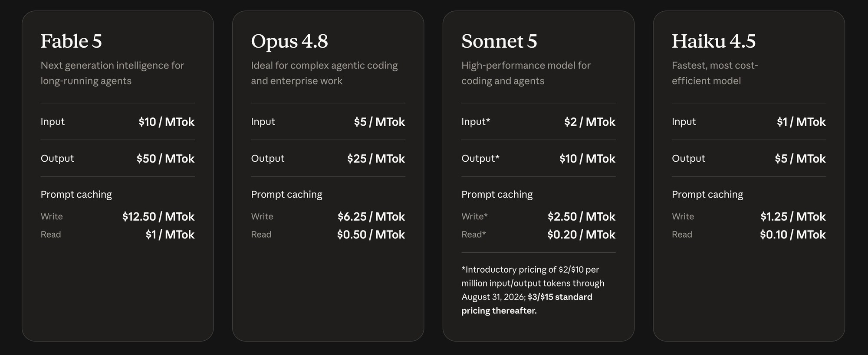Click Prompt caching label in Haiku 4.5 card
The height and width of the screenshot is (355, 868).
[x=707, y=195]
